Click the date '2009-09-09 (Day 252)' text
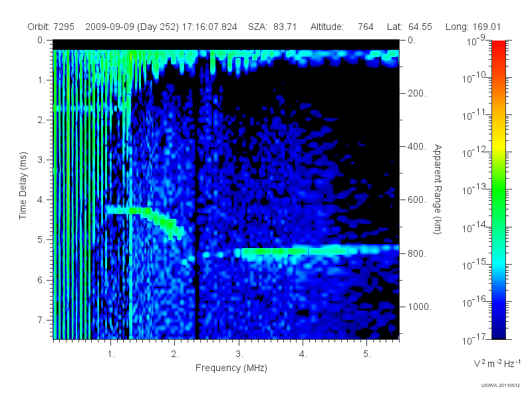 coord(132,27)
